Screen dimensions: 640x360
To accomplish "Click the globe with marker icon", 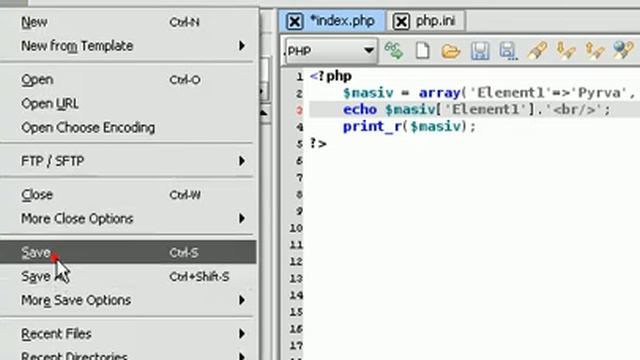I will (x=623, y=51).
